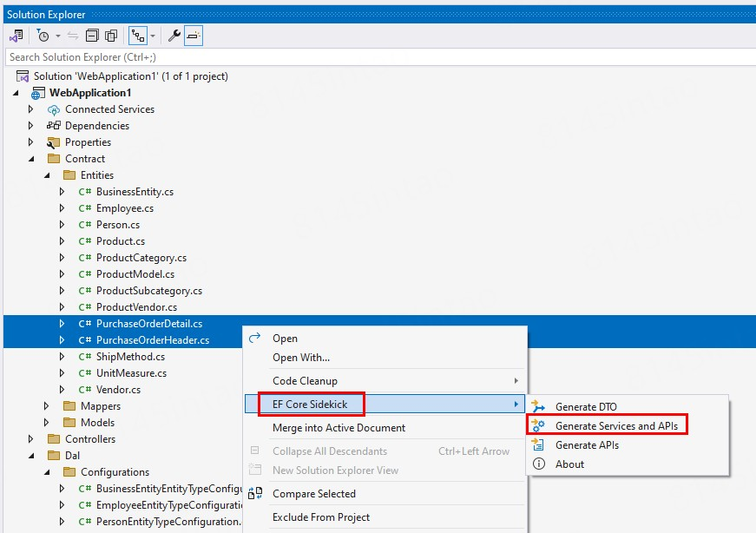Select the ShipMethod.cs file
756x533 pixels.
click(x=130, y=357)
